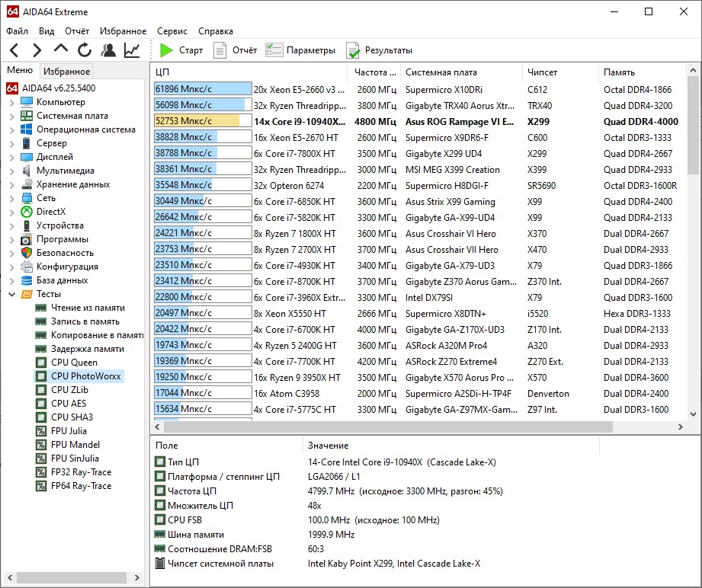702x588 pixels.
Task: Expand the Сервер tree node
Action: (x=12, y=144)
